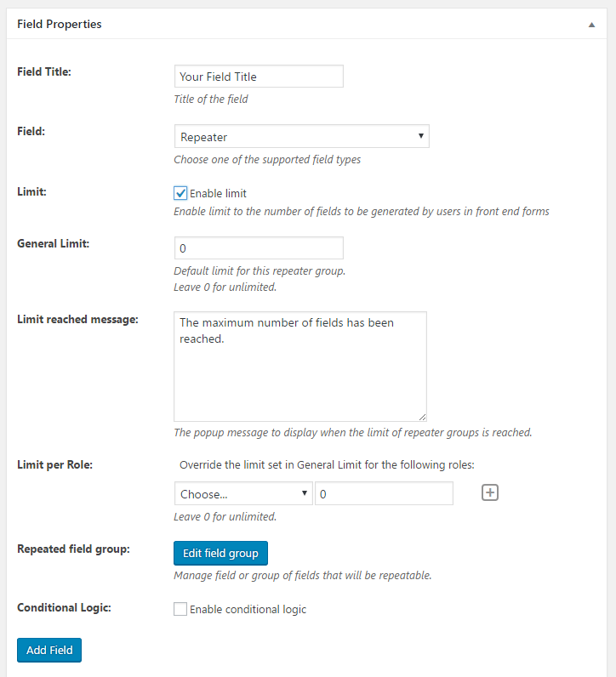This screenshot has height=677, width=616.
Task: Focus the Field Title input box
Action: click(x=259, y=77)
